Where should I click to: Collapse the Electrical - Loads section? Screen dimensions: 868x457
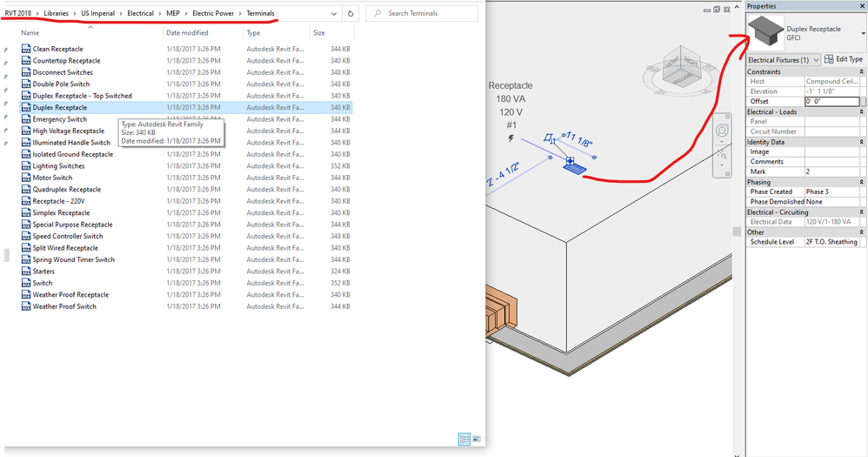tap(861, 112)
